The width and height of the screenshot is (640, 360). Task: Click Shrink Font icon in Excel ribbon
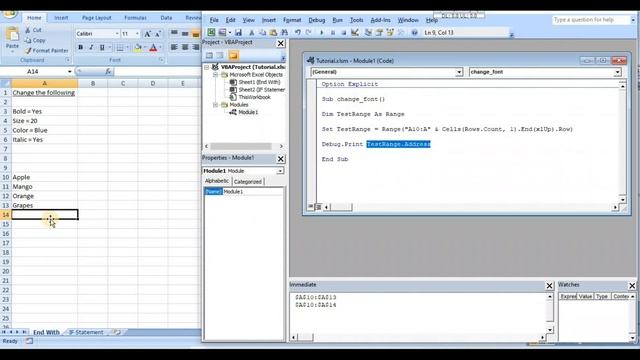(158, 34)
